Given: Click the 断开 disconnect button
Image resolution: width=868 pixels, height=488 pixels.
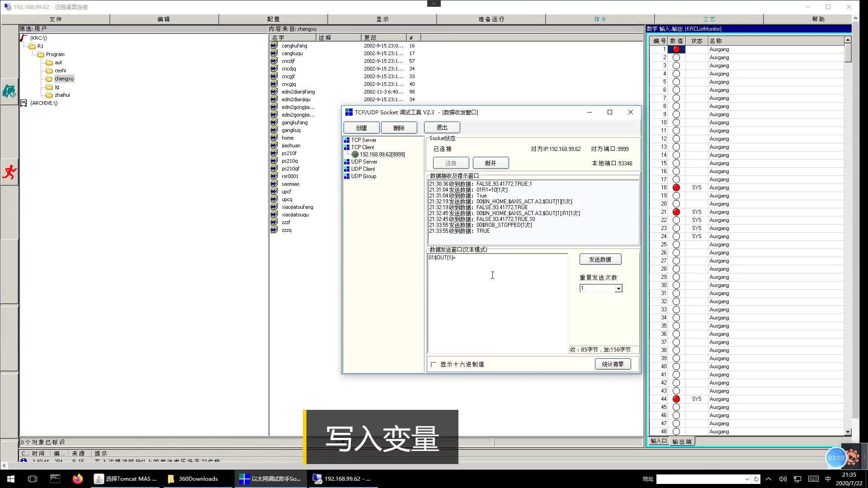Looking at the screenshot, I should click(491, 163).
